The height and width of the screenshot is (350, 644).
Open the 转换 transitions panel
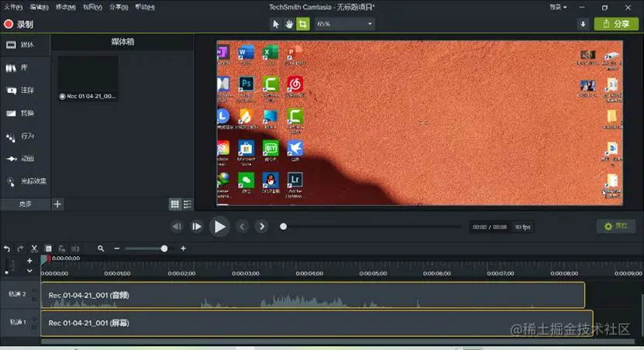[25, 113]
